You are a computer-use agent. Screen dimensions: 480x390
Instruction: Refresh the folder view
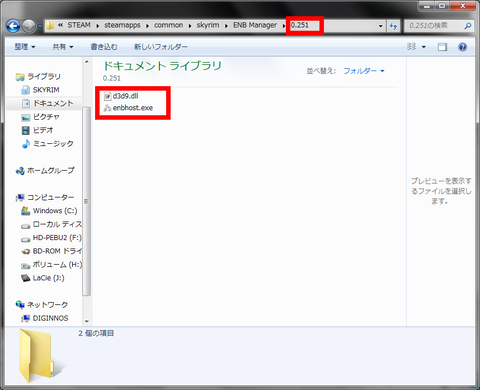393,26
